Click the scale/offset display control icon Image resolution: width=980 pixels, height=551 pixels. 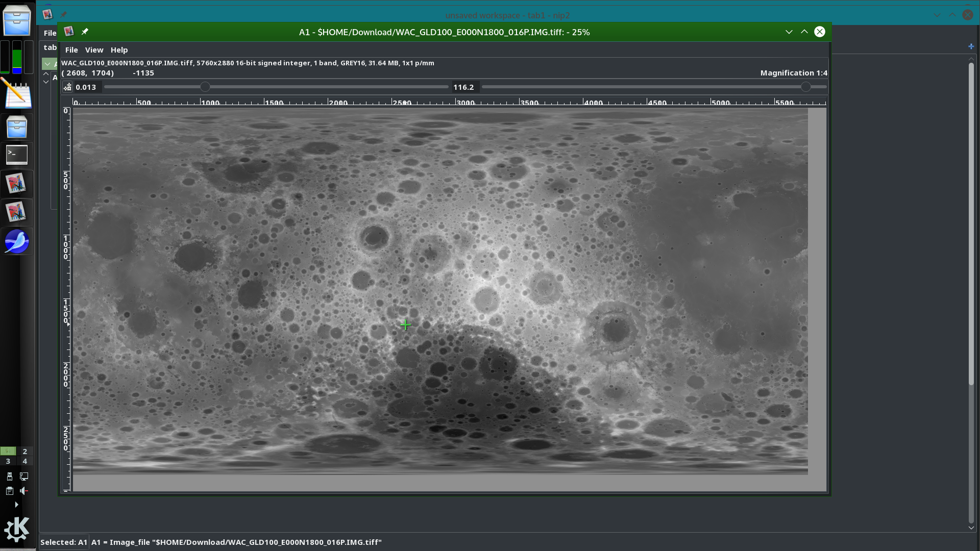coord(67,87)
